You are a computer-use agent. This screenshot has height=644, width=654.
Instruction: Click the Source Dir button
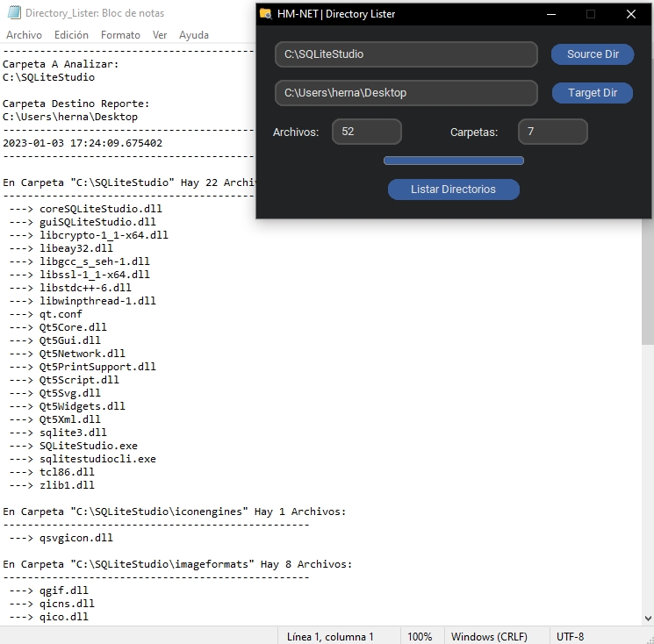[593, 54]
